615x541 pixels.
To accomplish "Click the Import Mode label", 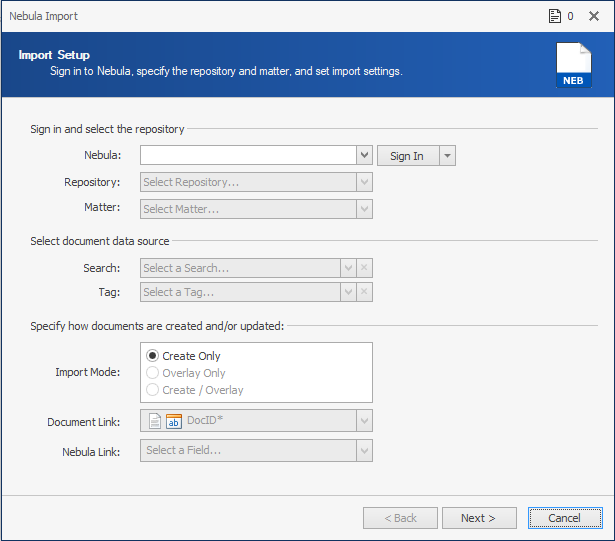I will pyautogui.click(x=87, y=372).
